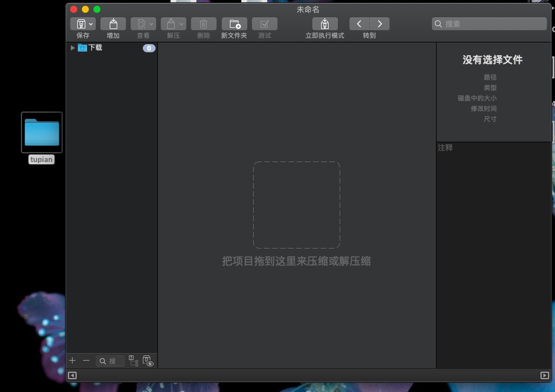Screen dimensions: 555x392
Task: Toggle the left sidebar panel button
Action: 72,375
